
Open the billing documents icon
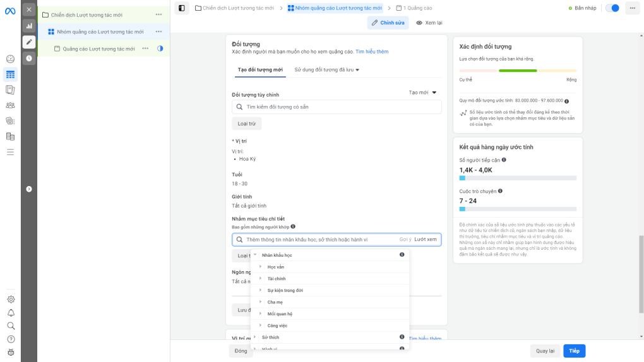(x=10, y=136)
